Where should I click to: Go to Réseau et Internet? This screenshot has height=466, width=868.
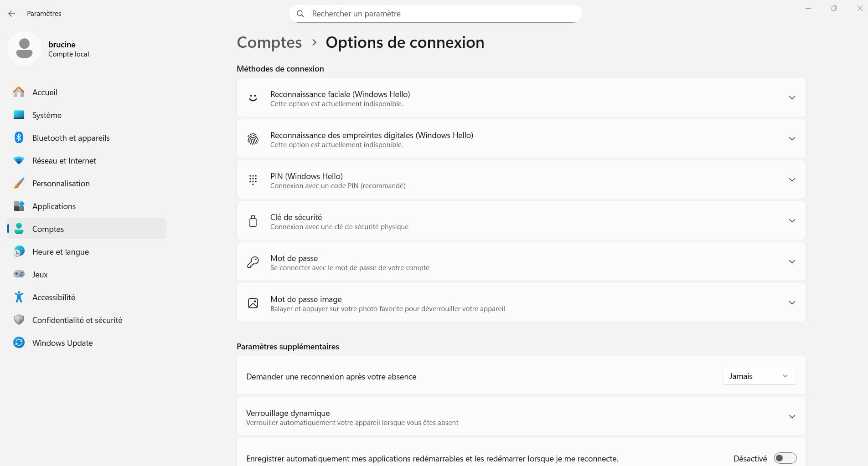pos(64,161)
